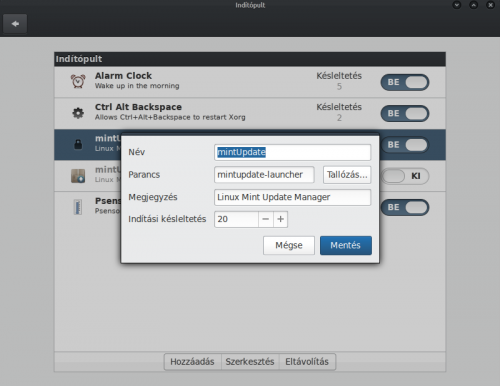The height and width of the screenshot is (386, 500).
Task: Click the lock icon in the highlighted row
Action: 78,144
